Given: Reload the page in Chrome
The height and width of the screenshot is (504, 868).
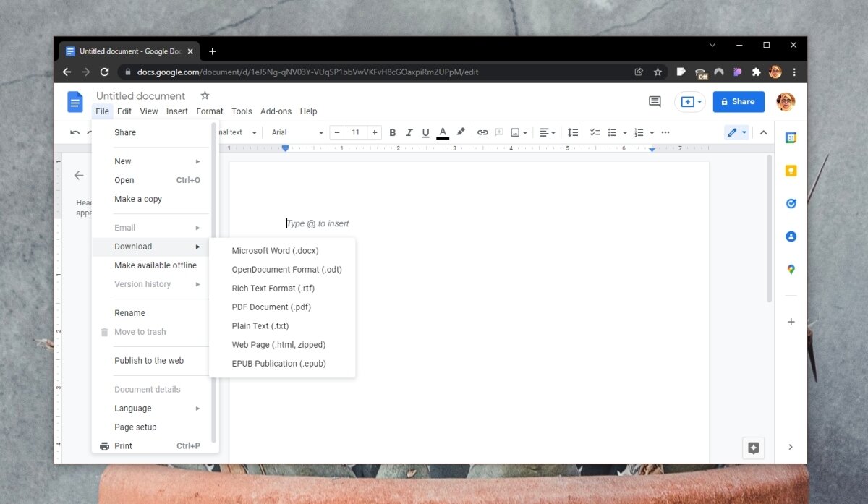Looking at the screenshot, I should click(104, 72).
